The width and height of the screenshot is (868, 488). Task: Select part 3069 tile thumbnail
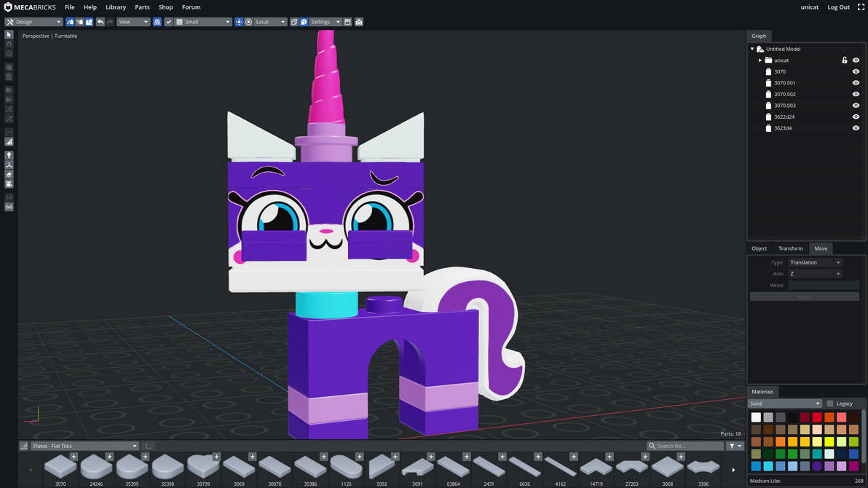click(239, 467)
